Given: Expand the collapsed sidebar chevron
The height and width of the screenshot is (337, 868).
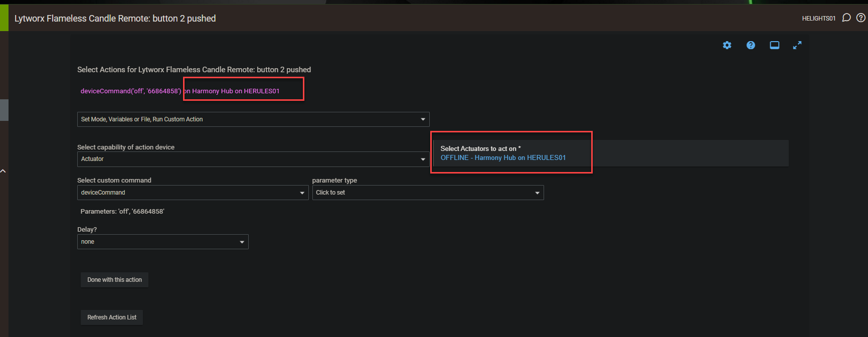Looking at the screenshot, I should (3, 171).
